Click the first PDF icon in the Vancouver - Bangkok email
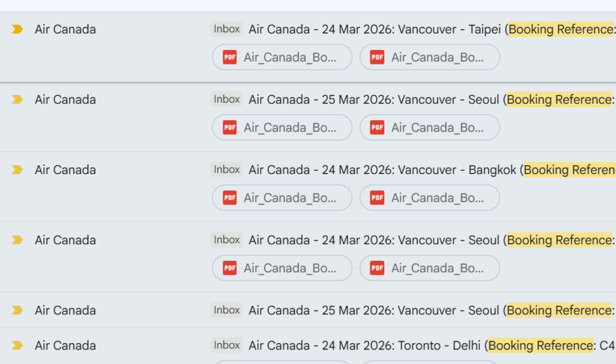Viewport: 616px width, 364px height. 229,198
